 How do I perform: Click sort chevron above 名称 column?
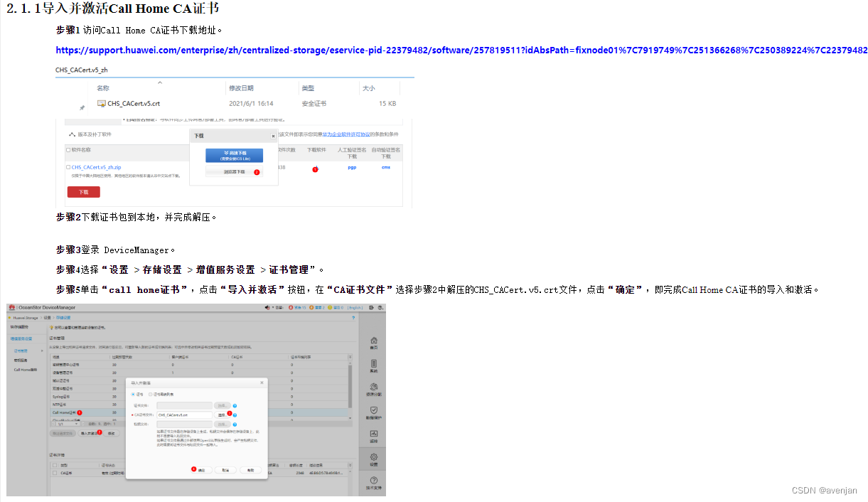160,82
